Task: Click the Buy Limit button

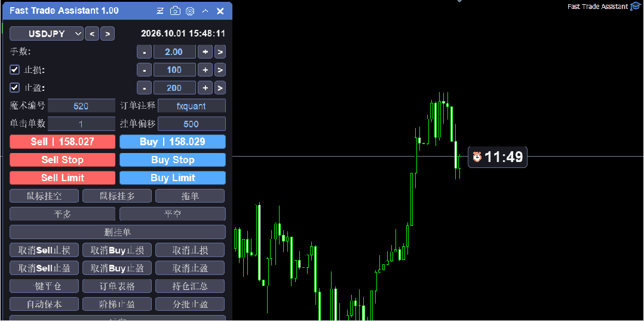Action: click(173, 178)
